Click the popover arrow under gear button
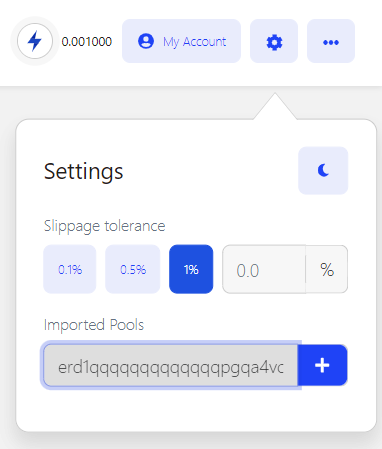 click(x=275, y=107)
